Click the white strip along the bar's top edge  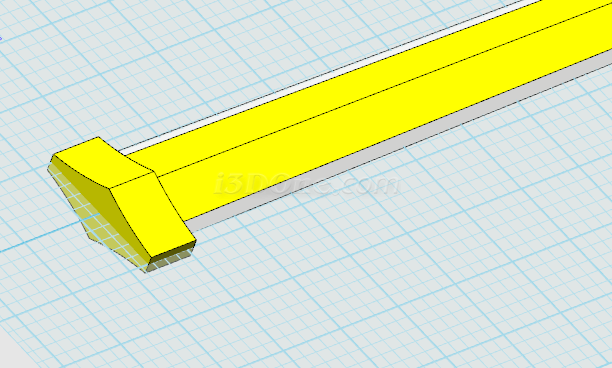pyautogui.click(x=312, y=80)
